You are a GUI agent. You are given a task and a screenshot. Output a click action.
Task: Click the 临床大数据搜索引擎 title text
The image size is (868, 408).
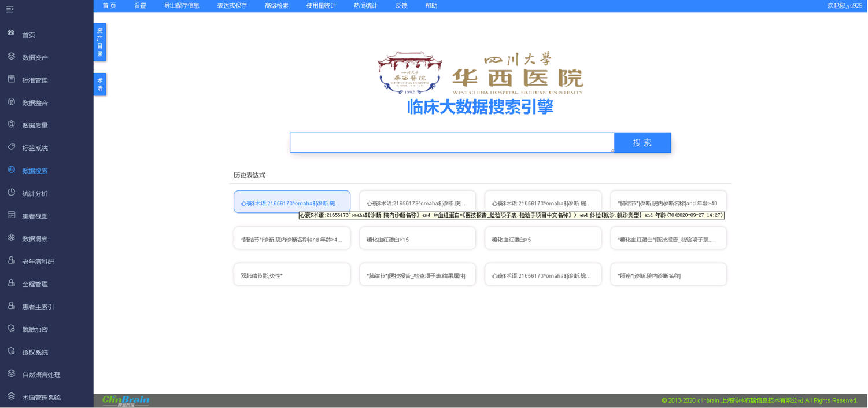480,107
